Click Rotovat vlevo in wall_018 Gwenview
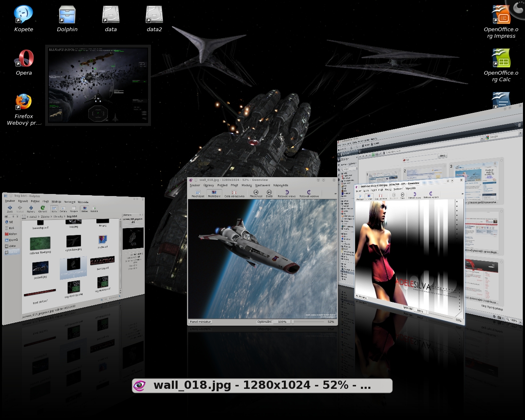Screen dimensions: 525x420 (287, 194)
